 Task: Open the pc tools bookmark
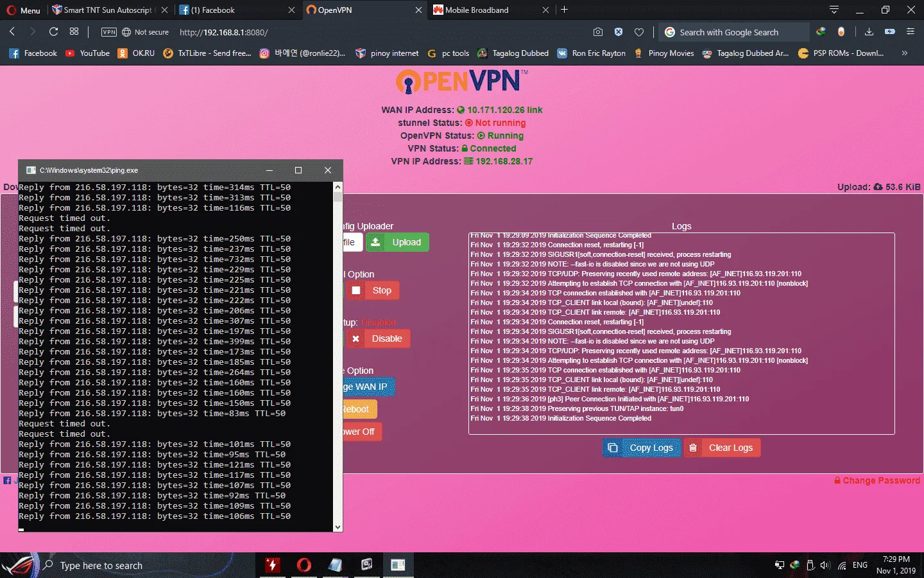tap(449, 53)
